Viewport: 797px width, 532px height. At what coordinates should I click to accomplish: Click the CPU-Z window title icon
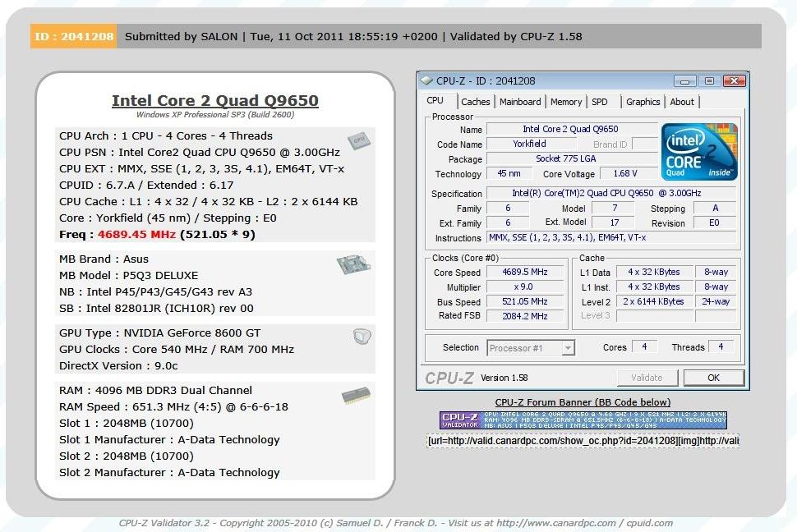coord(426,80)
